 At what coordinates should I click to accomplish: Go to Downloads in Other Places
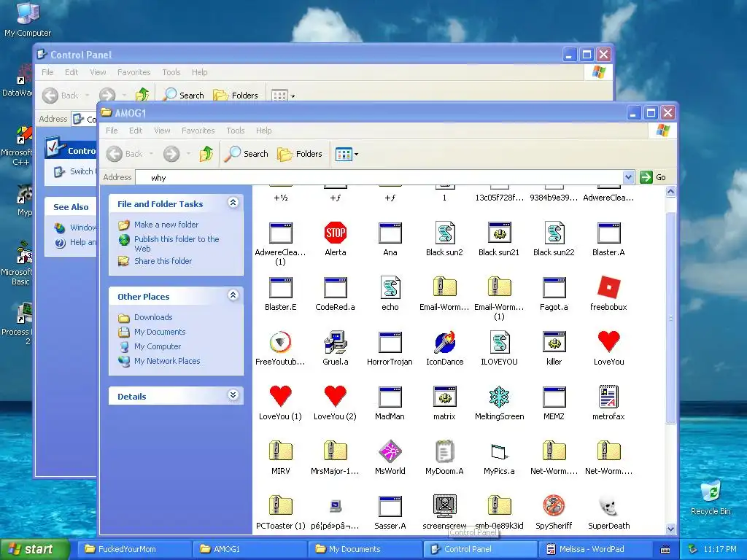[x=153, y=317]
